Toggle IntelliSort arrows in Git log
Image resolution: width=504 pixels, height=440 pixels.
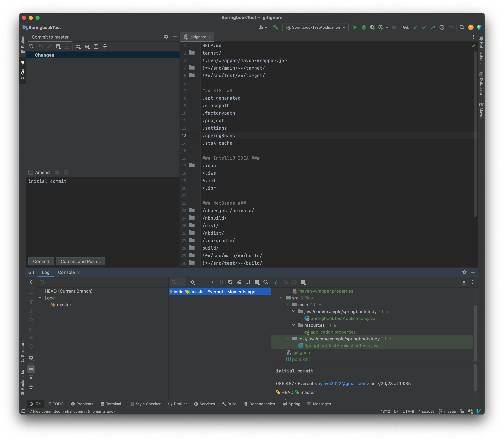tap(248, 282)
